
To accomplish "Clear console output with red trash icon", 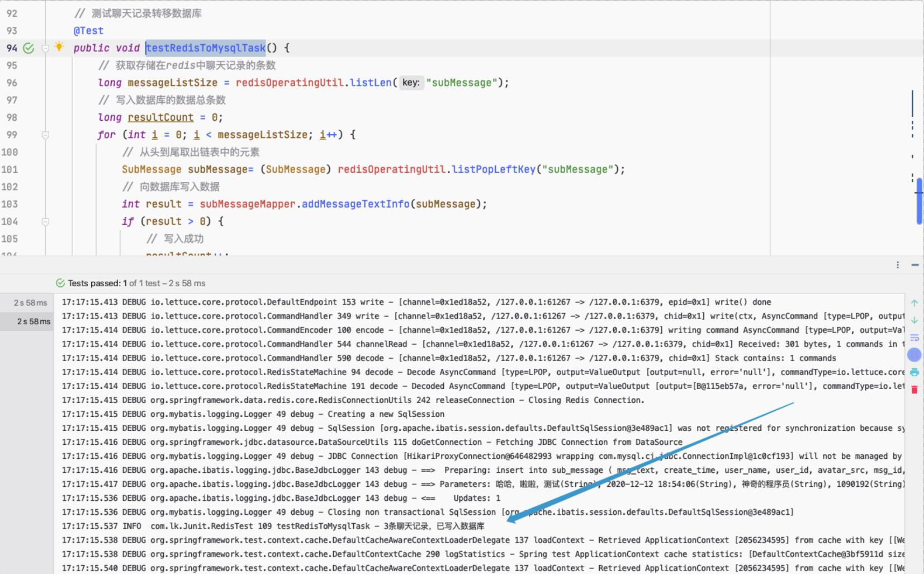I will (914, 390).
